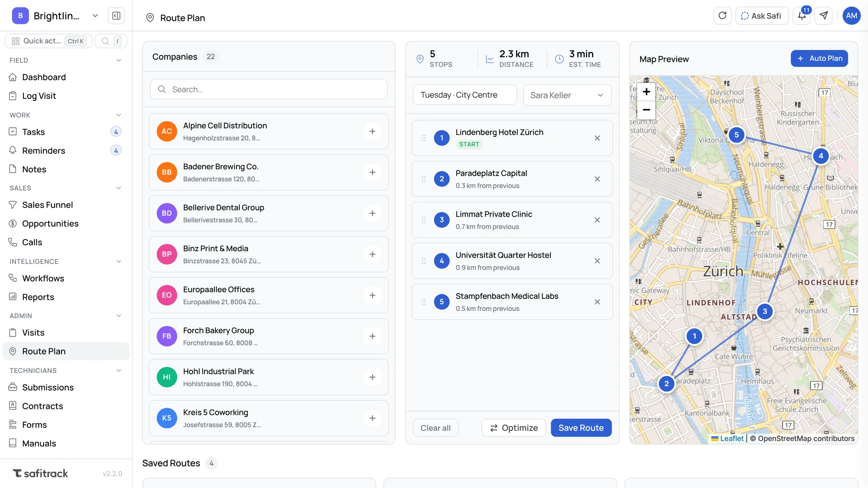The height and width of the screenshot is (488, 868).
Task: Open the Sara Keller assignee dropdown
Action: pos(567,95)
